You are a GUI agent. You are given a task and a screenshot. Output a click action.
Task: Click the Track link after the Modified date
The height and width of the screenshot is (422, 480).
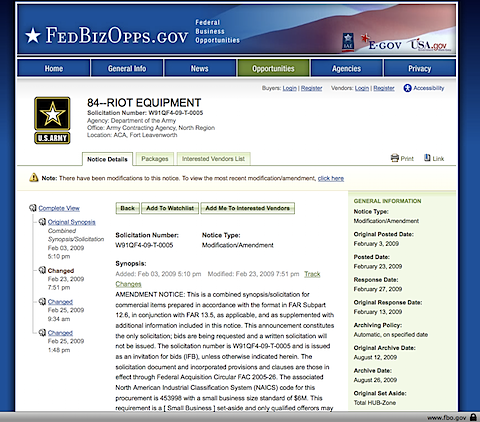tap(312, 274)
